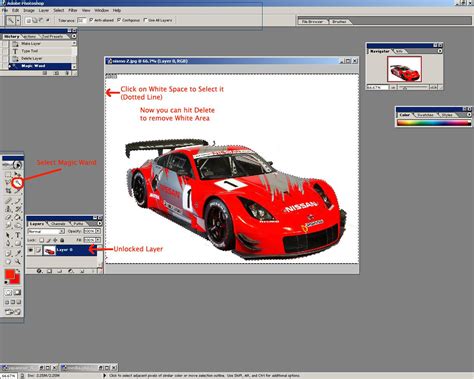Switch to Quick Mask mode in toolbox

pyautogui.click(x=17, y=292)
